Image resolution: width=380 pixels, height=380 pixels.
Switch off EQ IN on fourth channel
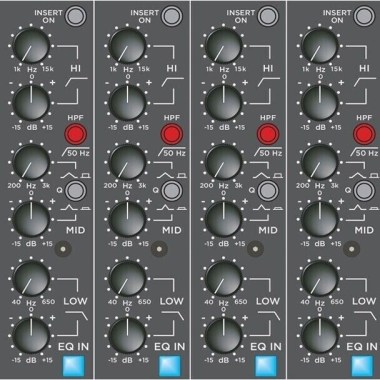pyautogui.click(x=362, y=366)
